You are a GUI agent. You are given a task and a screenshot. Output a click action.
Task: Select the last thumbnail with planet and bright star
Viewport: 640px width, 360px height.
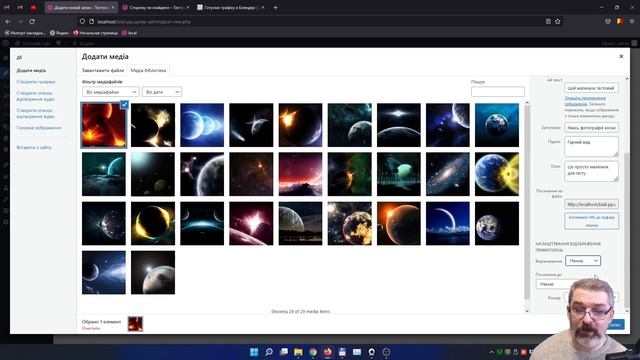[153, 272]
